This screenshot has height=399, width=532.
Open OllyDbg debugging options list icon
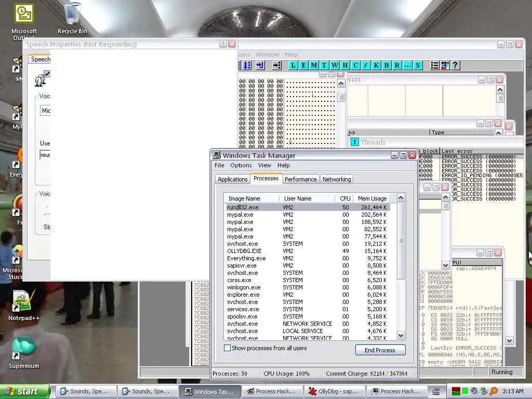(x=435, y=65)
